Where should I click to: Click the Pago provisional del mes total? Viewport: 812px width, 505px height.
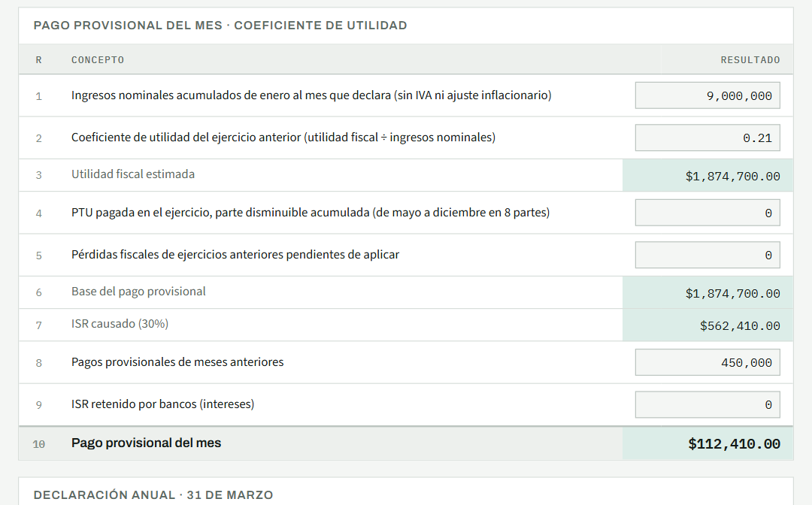[734, 443]
